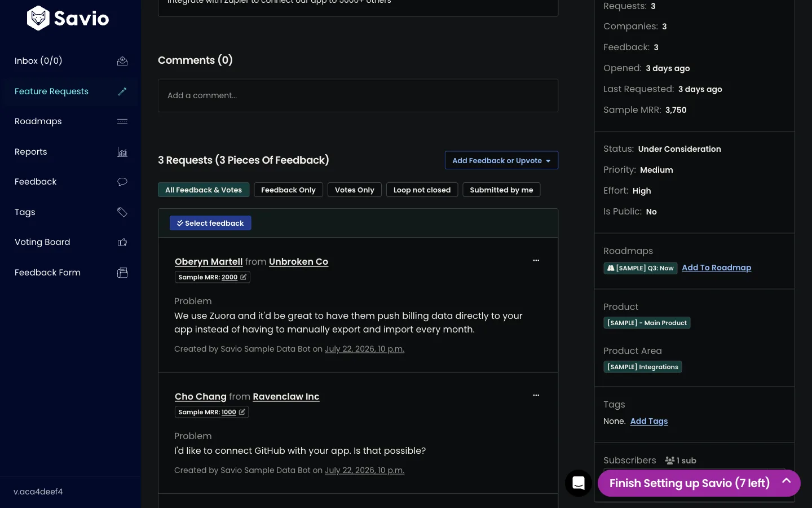Enable Select feedback mode
This screenshot has height=508, width=812.
210,223
